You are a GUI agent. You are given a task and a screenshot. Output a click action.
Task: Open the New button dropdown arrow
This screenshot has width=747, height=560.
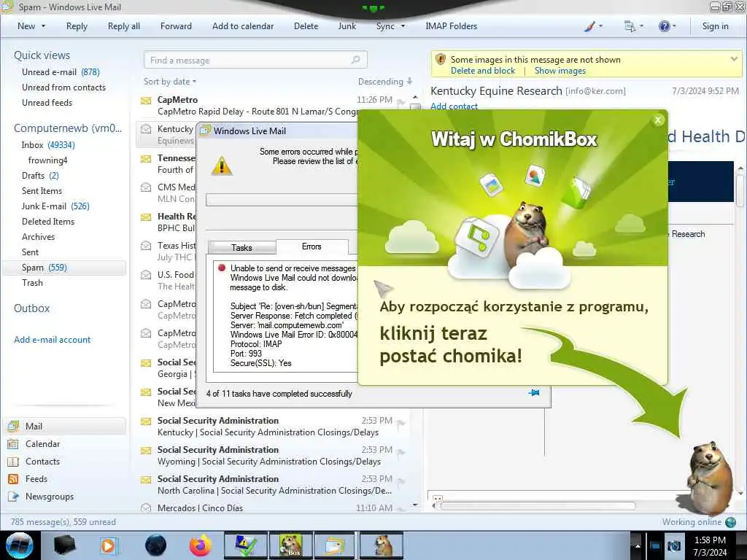point(43,26)
